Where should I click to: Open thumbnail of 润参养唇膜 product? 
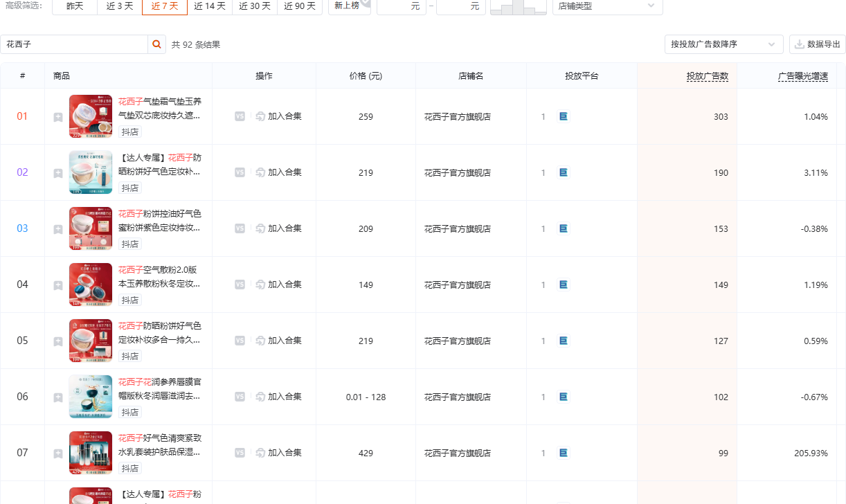[91, 397]
